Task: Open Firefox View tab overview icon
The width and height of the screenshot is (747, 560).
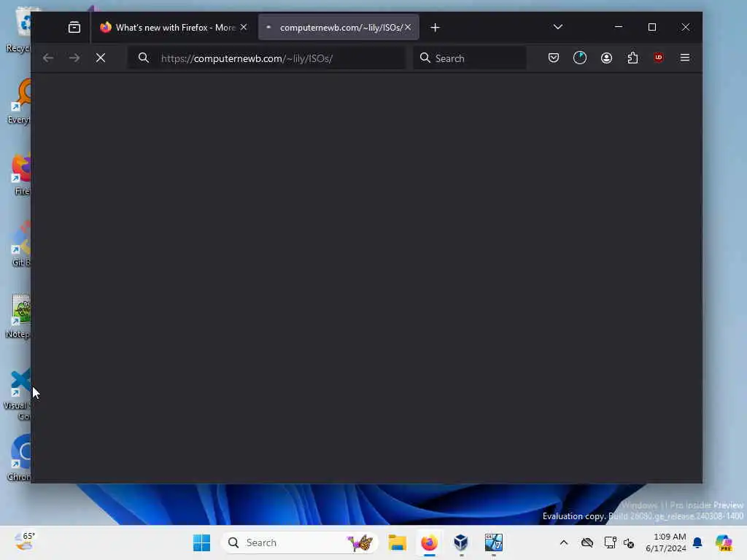Action: (74, 28)
